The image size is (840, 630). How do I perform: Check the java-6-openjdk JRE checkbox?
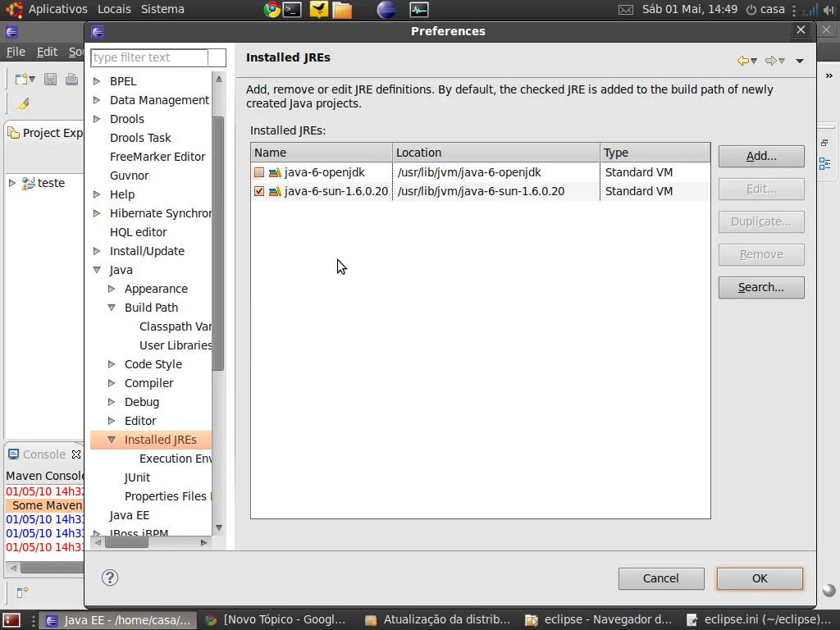click(x=259, y=172)
